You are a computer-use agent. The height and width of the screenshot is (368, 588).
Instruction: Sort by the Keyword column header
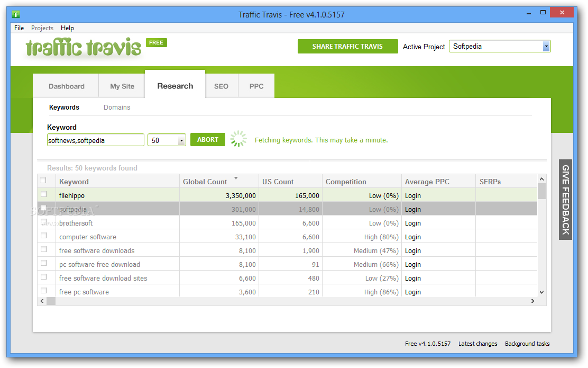click(118, 182)
